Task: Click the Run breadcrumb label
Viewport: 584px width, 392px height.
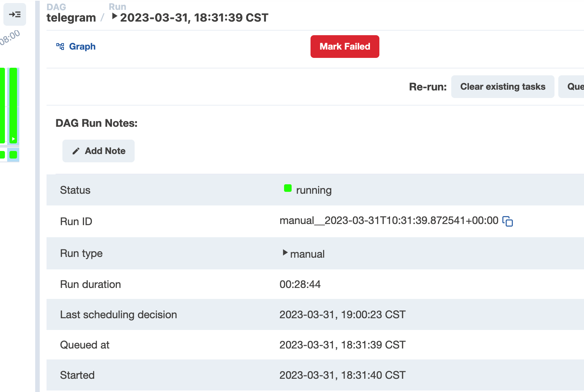Action: coord(117,6)
